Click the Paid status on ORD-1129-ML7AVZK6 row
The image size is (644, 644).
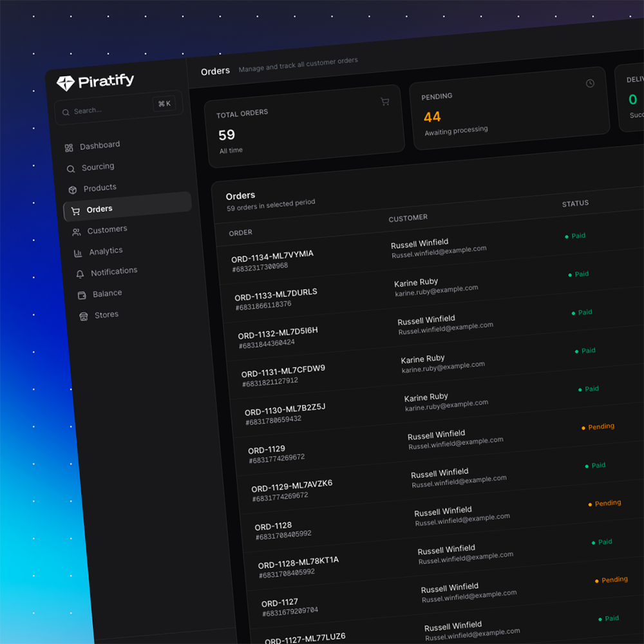pyautogui.click(x=595, y=466)
